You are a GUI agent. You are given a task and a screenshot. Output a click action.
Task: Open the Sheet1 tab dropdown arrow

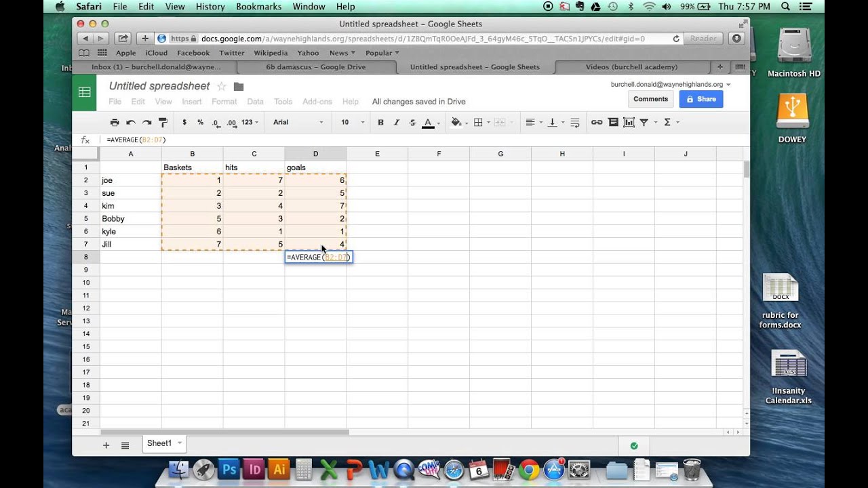point(180,443)
